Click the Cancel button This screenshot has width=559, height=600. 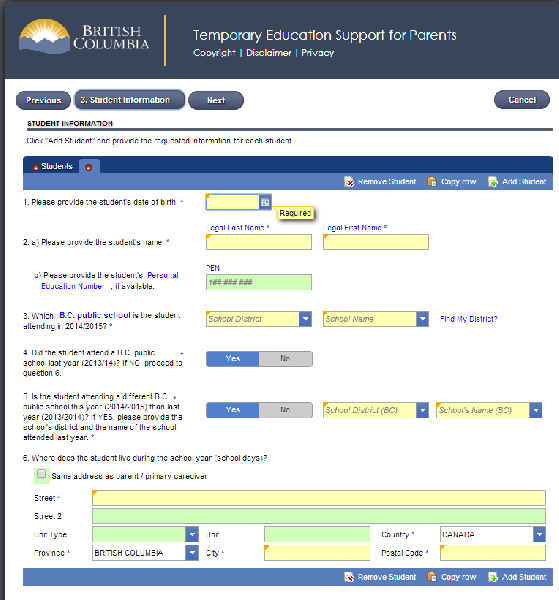click(x=522, y=100)
